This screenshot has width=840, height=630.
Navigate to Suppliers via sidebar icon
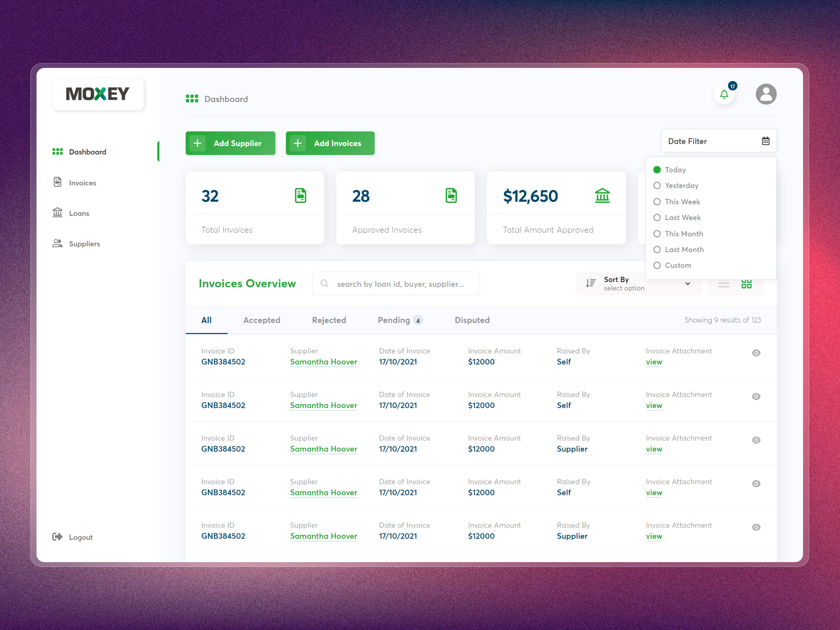[58, 243]
